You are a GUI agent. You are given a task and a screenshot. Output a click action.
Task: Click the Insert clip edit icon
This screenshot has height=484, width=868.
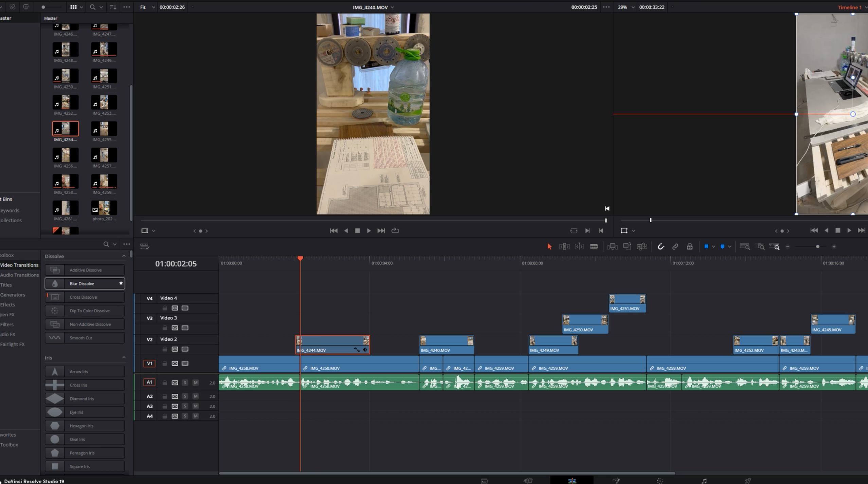click(612, 247)
